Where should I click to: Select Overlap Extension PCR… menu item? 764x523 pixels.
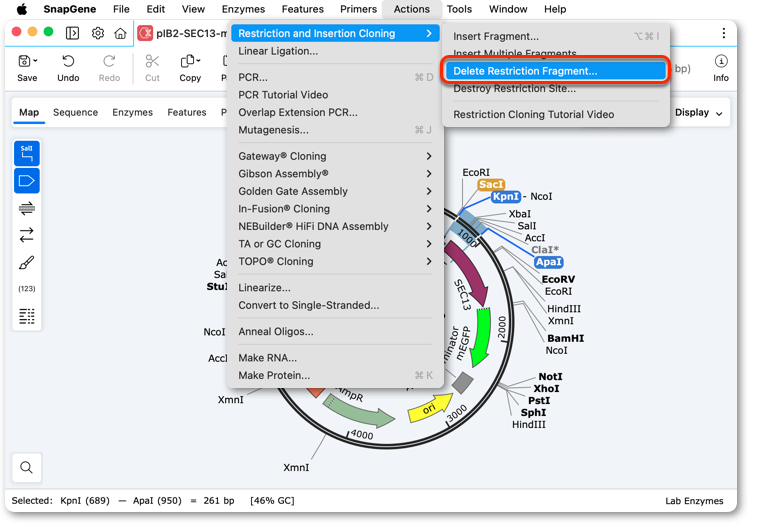pyautogui.click(x=335, y=112)
